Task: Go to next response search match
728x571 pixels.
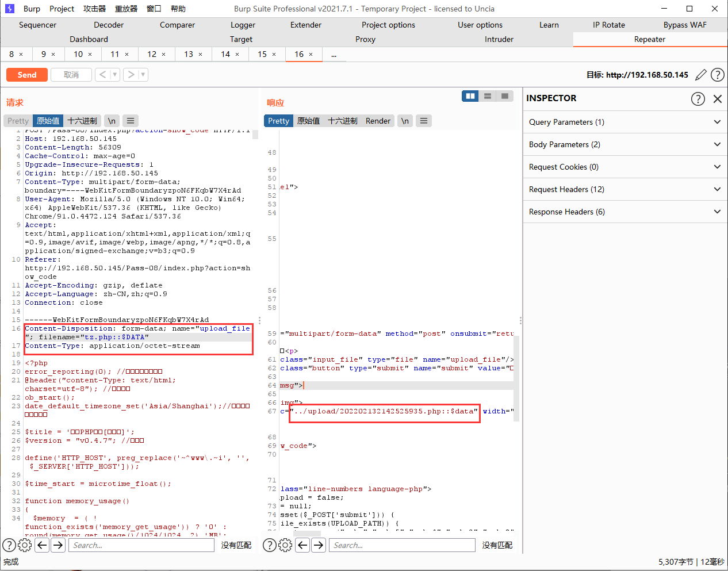Action: [319, 545]
